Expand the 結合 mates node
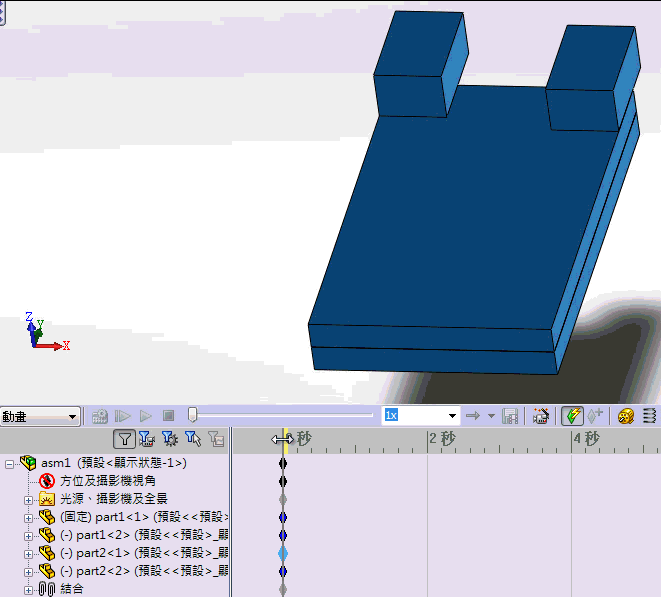This screenshot has height=597, width=661. click(x=28, y=590)
